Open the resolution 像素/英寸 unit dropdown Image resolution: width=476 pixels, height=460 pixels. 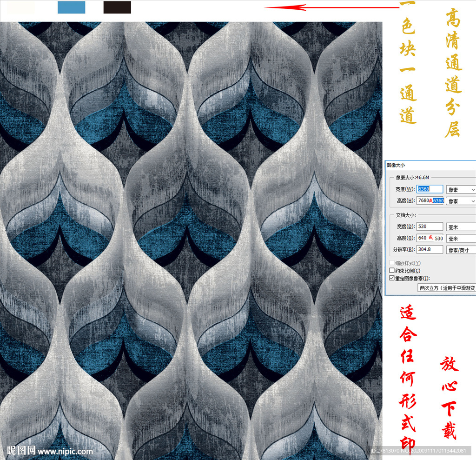[461, 250]
